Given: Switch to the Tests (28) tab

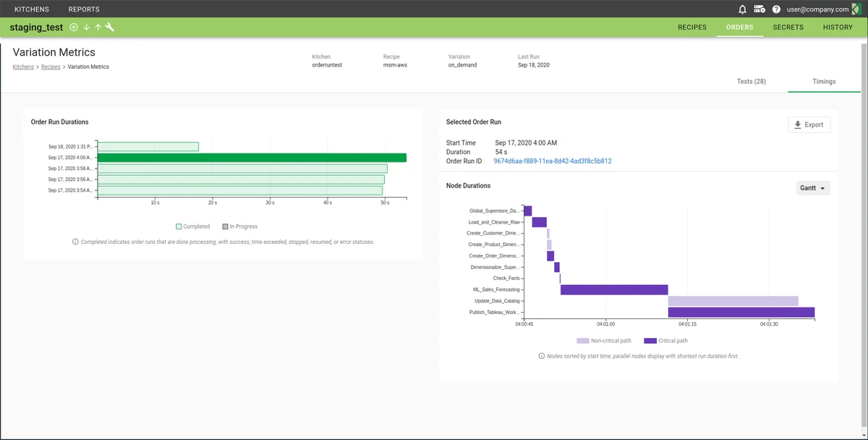Looking at the screenshot, I should click(751, 82).
